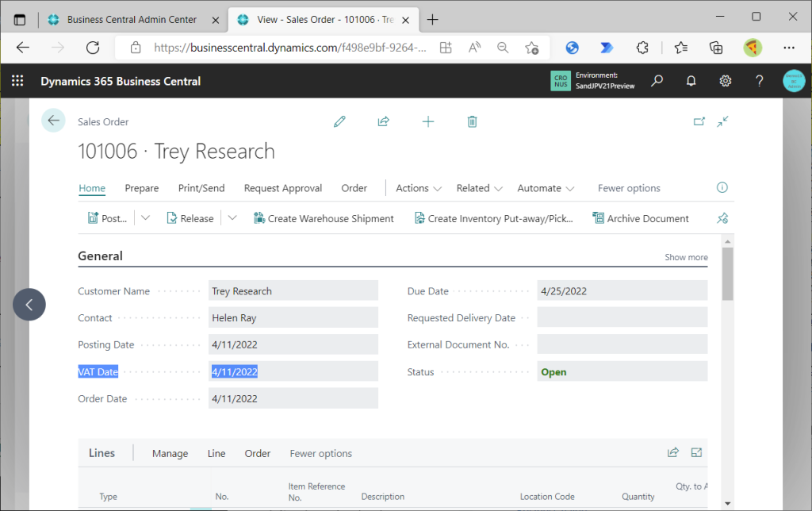The height and width of the screenshot is (511, 812).
Task: Go back with the circular arrow on the Sales Order page
Action: pyautogui.click(x=53, y=121)
